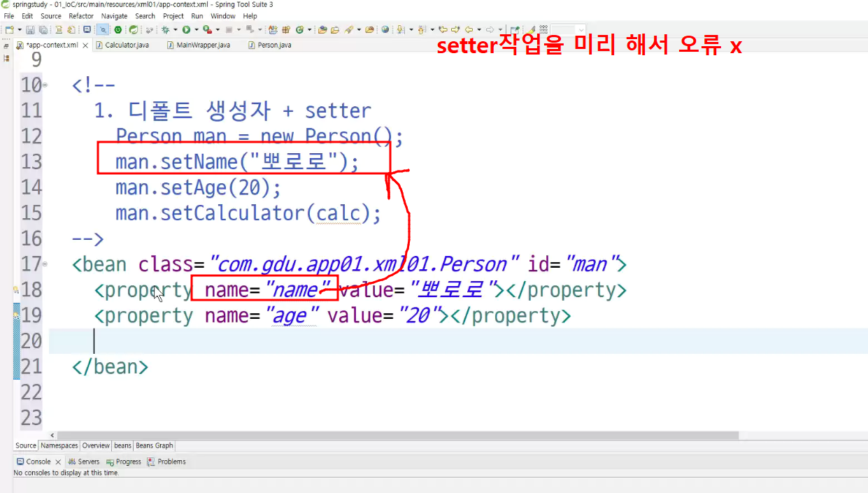Open the Project menu
The height and width of the screenshot is (493, 868).
(x=173, y=16)
